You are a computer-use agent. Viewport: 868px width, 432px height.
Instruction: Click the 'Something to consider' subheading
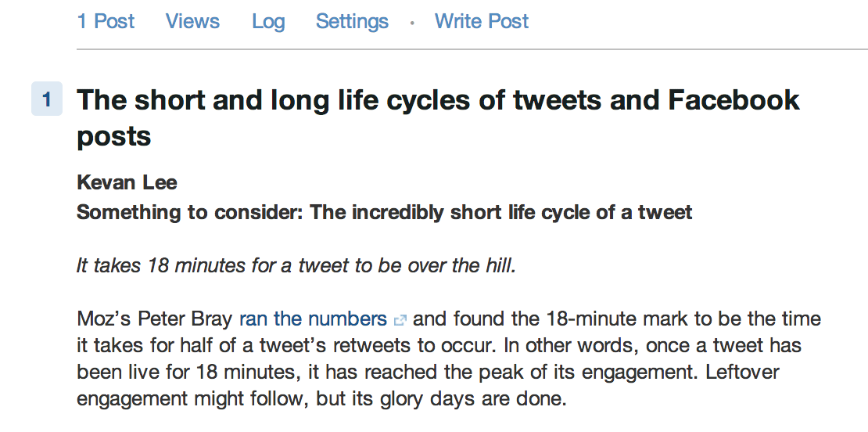click(x=384, y=212)
